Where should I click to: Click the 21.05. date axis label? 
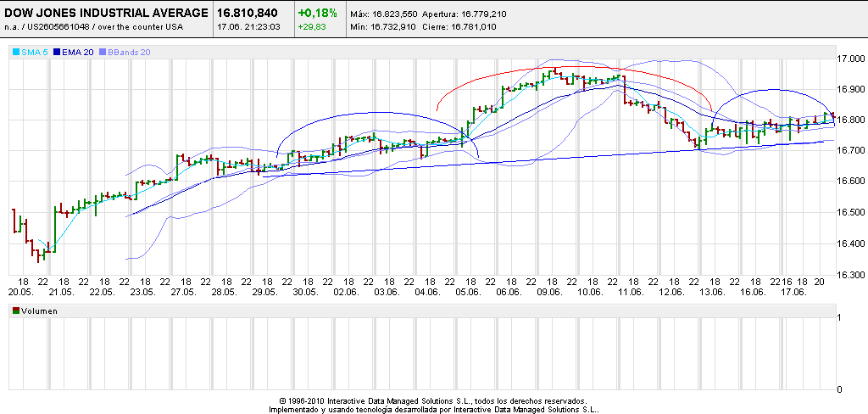63,292
